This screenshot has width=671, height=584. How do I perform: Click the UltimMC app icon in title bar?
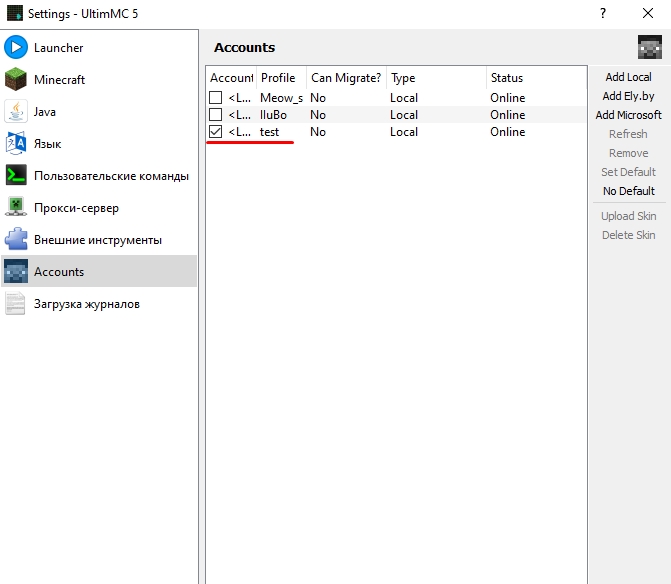(15, 13)
